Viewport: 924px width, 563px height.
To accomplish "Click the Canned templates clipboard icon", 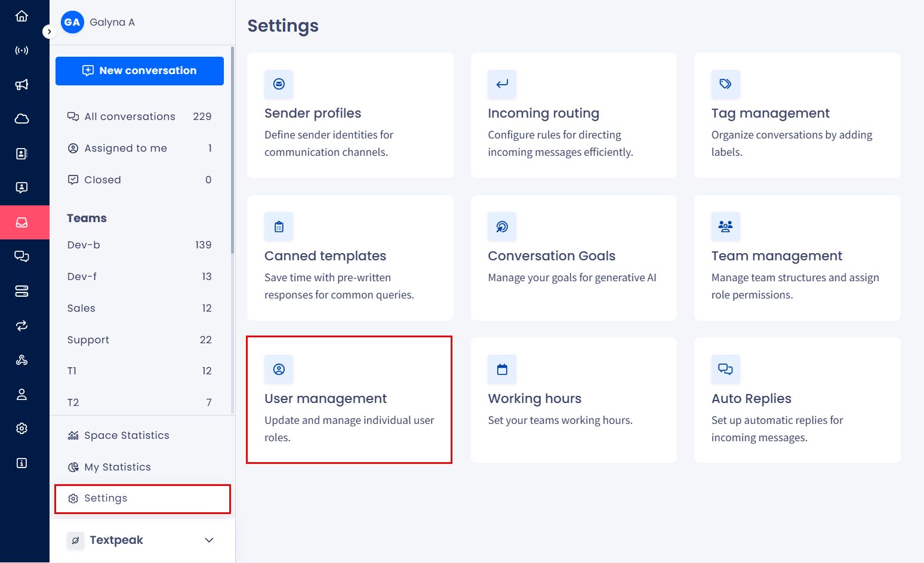I will pos(279,227).
